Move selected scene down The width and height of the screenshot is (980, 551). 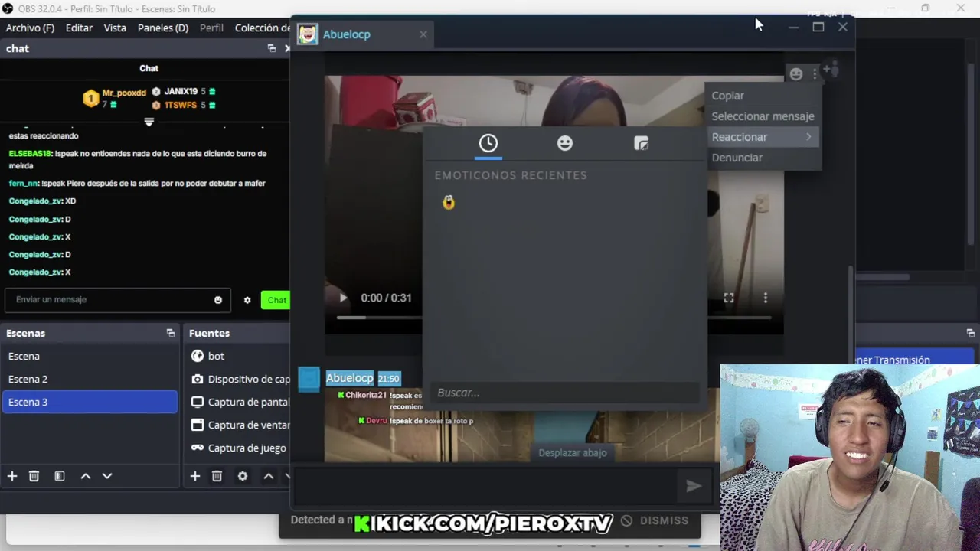(107, 476)
